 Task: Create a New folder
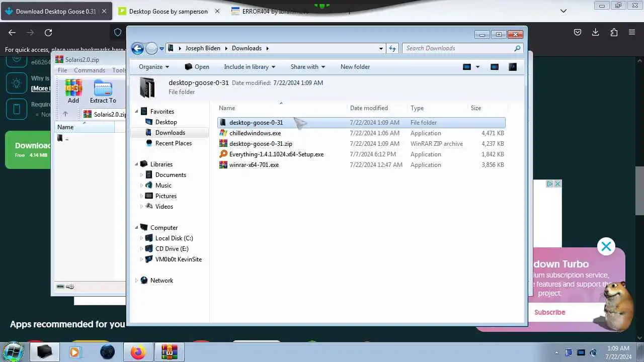click(355, 67)
